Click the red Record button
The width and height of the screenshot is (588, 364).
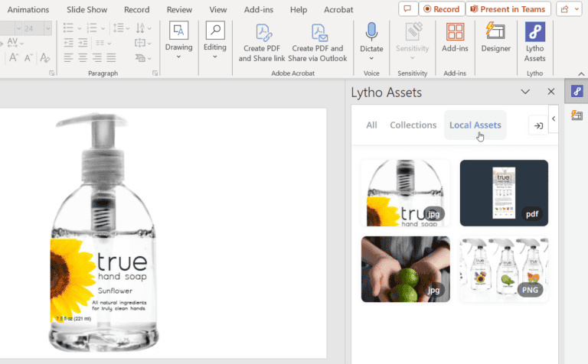[442, 9]
